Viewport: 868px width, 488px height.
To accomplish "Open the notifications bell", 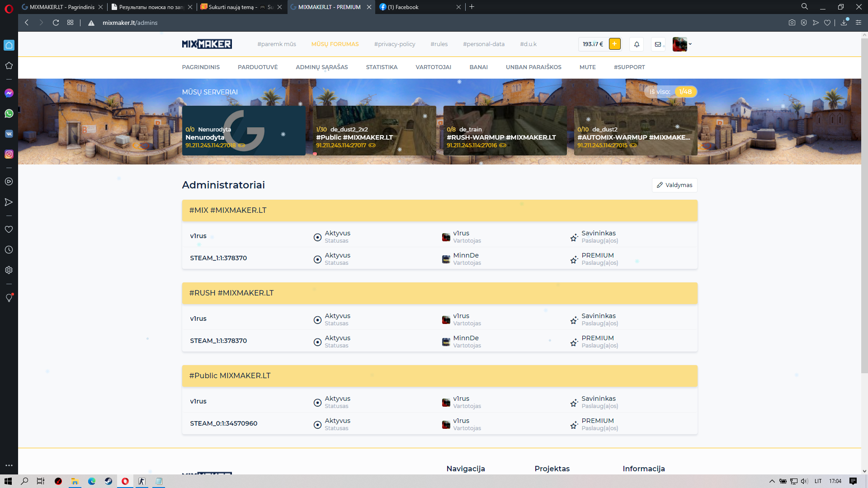I will pos(637,44).
